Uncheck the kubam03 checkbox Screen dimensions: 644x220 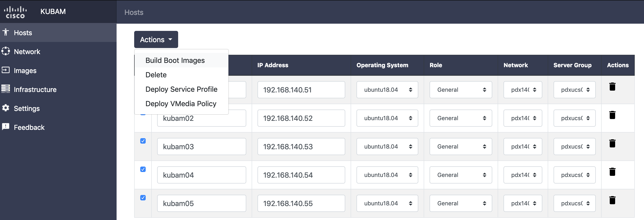click(143, 141)
